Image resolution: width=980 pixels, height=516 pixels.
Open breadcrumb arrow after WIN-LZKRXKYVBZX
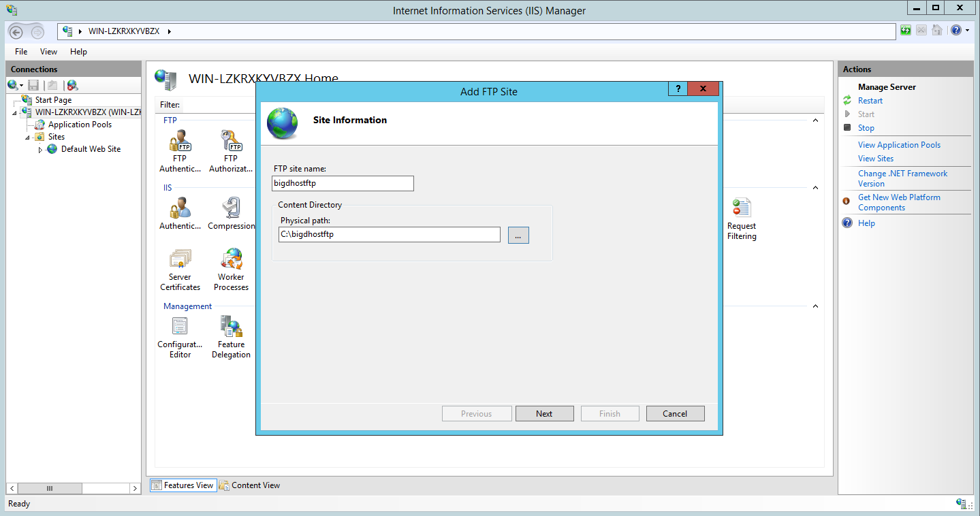[169, 31]
